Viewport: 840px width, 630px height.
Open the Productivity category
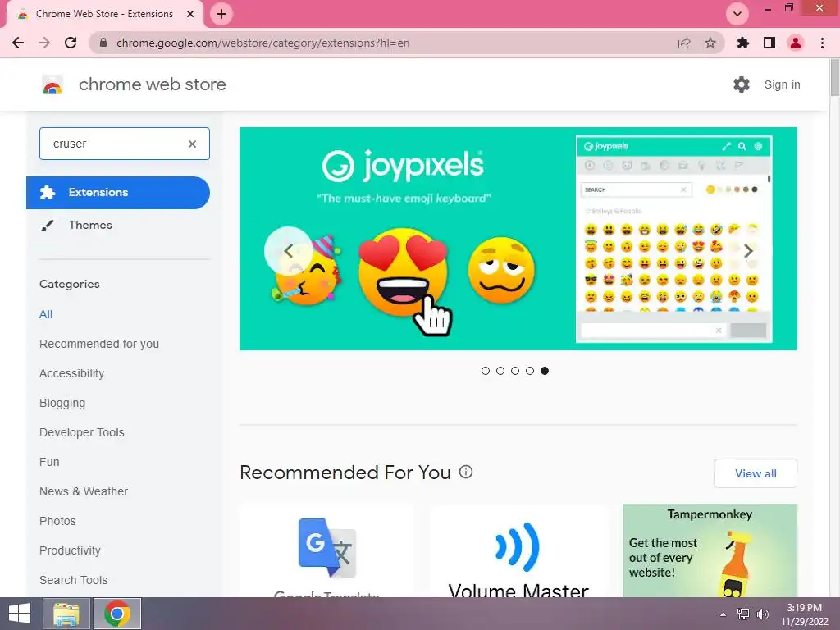coord(71,550)
